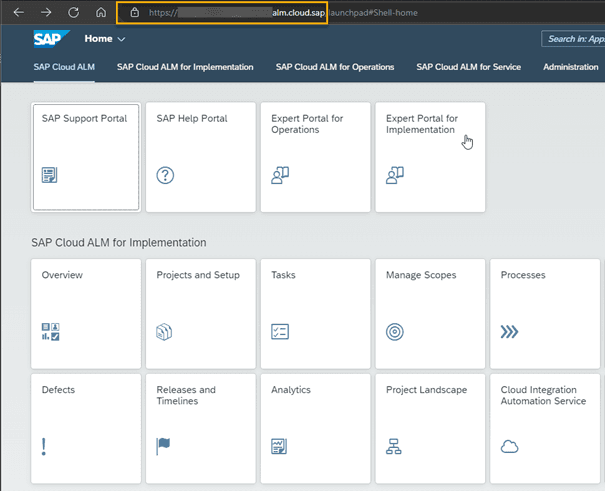This screenshot has height=491, width=605.
Task: Open the SAP Help Portal tile title
Action: (x=192, y=118)
